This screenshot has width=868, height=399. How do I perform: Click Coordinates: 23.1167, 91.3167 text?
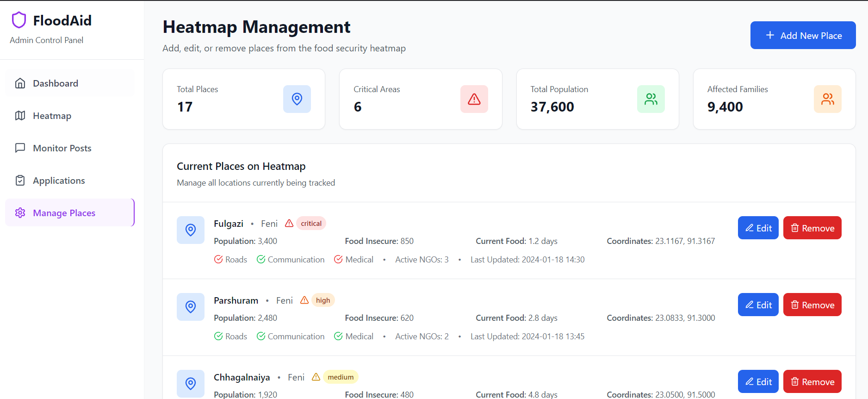pyautogui.click(x=661, y=241)
